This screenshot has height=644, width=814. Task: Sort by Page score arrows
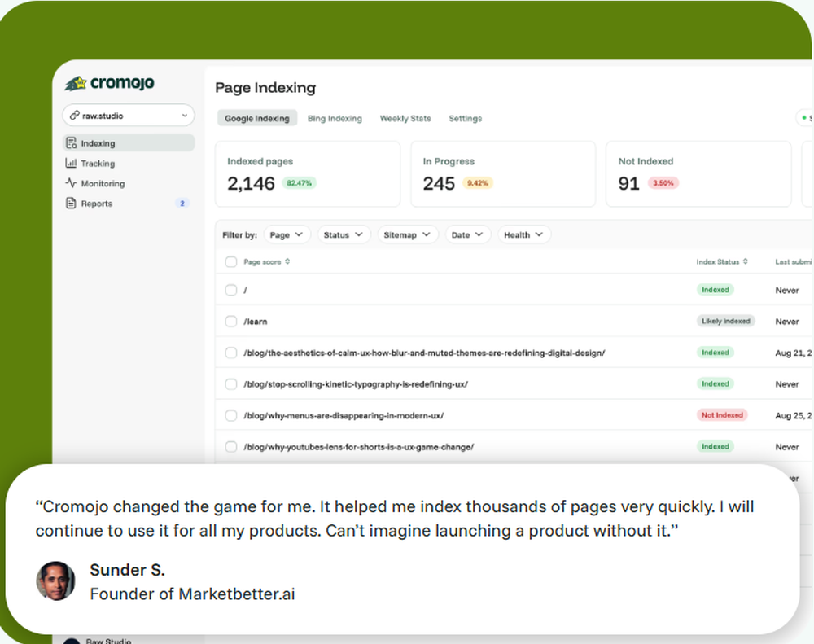point(287,262)
